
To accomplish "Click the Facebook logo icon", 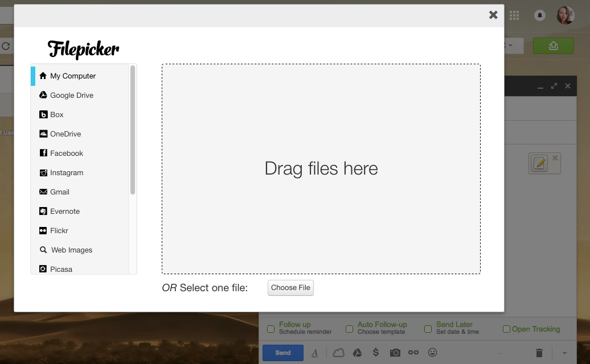I will click(x=43, y=153).
